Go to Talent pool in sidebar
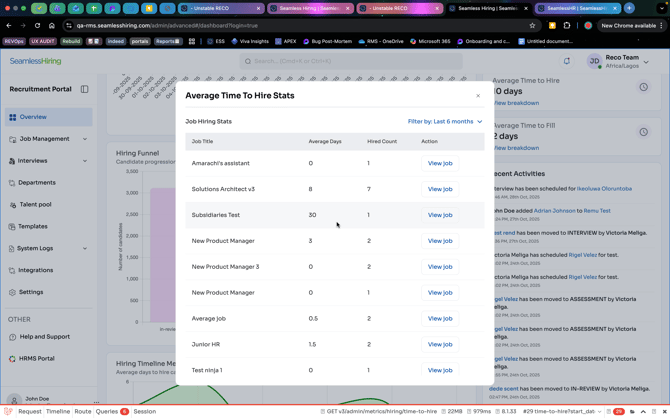670x418 pixels. tap(35, 205)
